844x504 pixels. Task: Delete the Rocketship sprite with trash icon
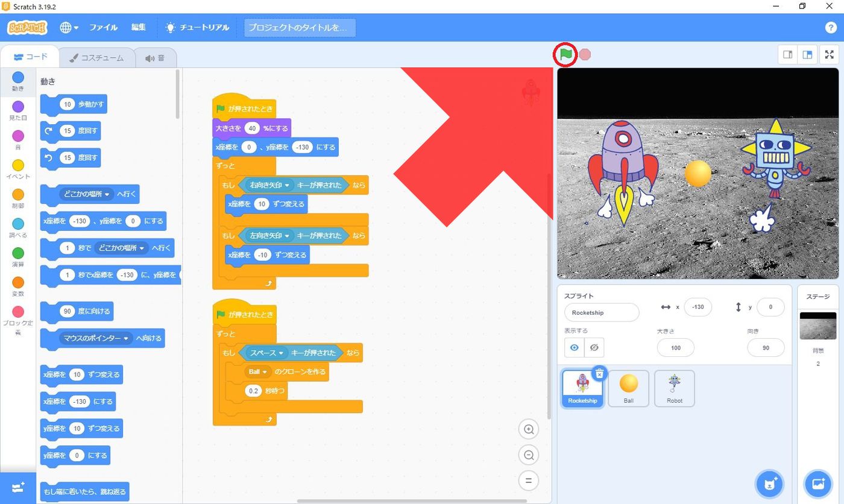pos(599,374)
